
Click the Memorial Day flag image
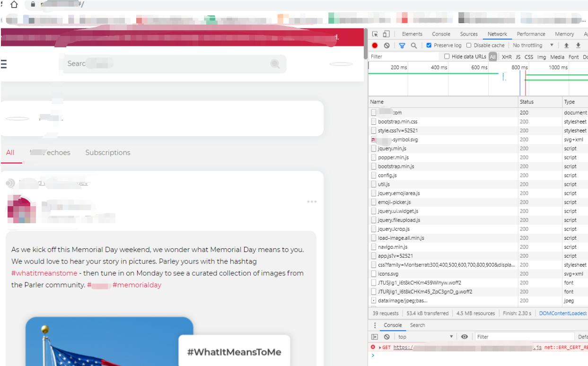[x=109, y=341]
